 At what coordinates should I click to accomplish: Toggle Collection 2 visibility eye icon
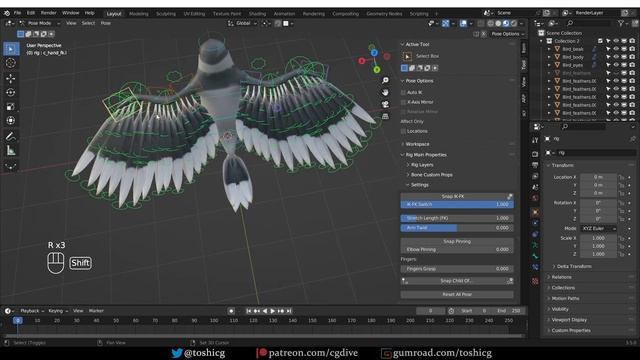pos(616,41)
